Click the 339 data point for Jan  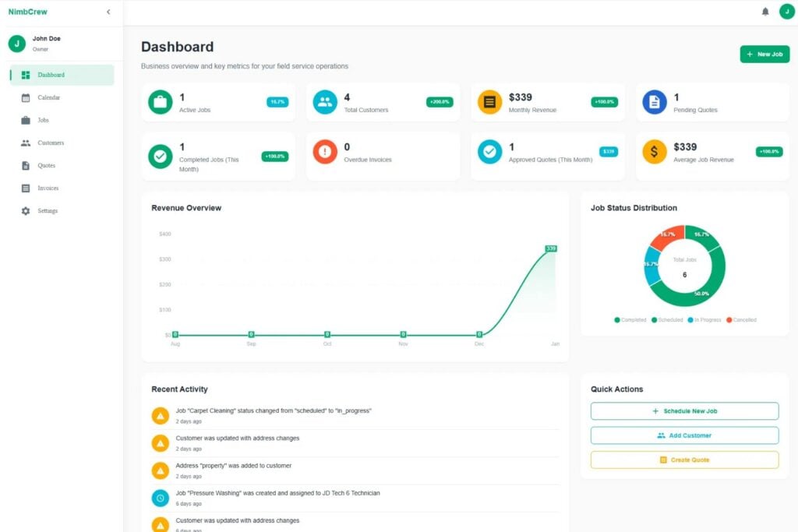[x=551, y=248]
